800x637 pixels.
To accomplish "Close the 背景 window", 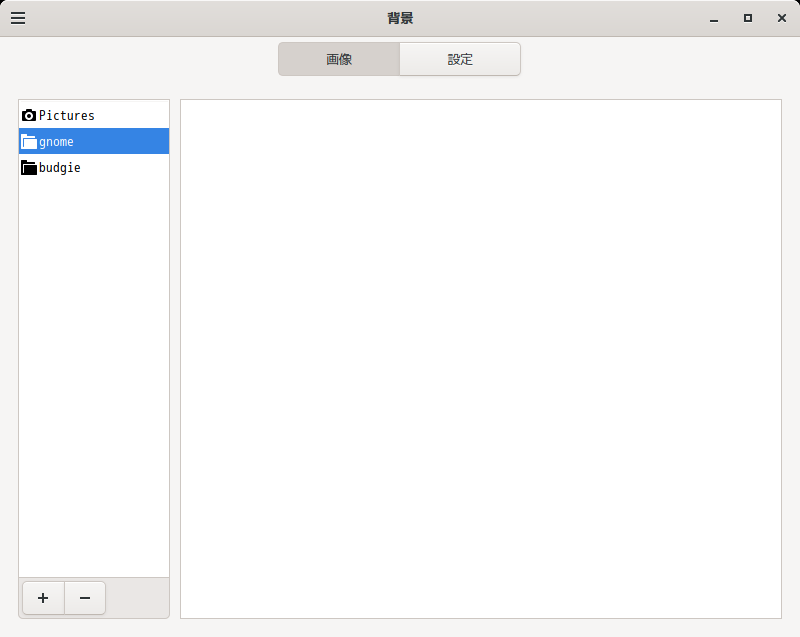I will (x=782, y=18).
